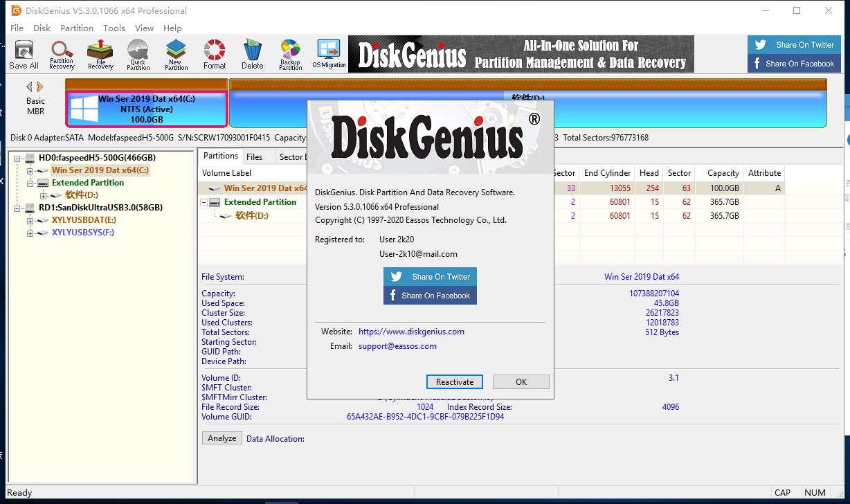Switch to the Partitions tab
850x504 pixels.
tap(221, 156)
